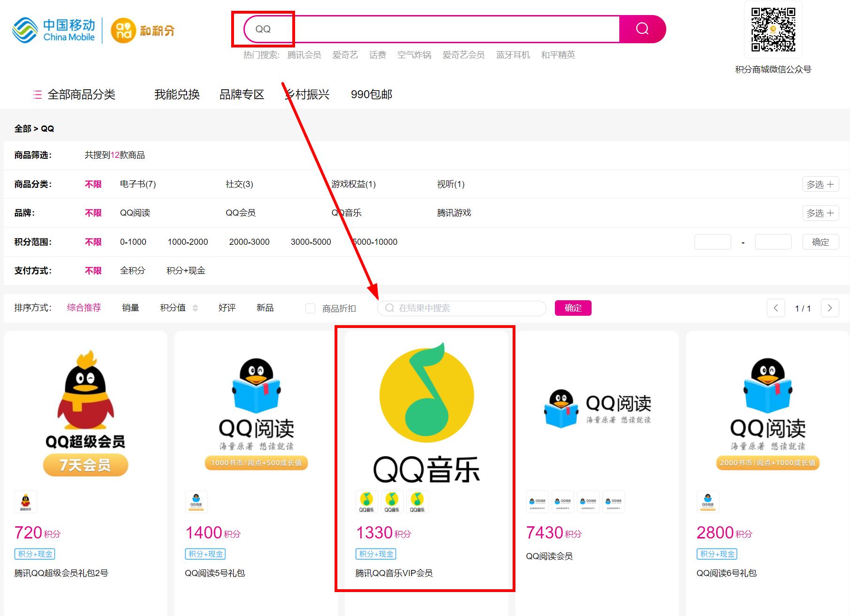This screenshot has width=850, height=616.
Task: Select points range 3000-5000
Action: point(311,242)
